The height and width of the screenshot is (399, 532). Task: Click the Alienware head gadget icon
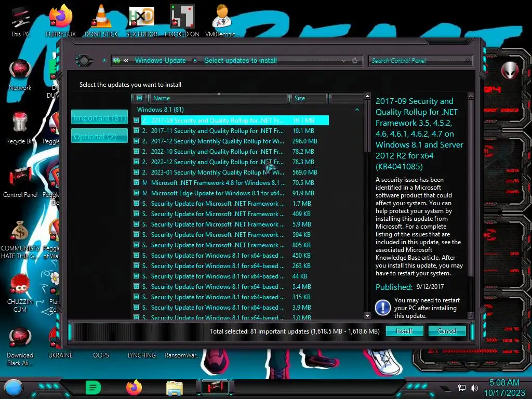pyautogui.click(x=510, y=70)
